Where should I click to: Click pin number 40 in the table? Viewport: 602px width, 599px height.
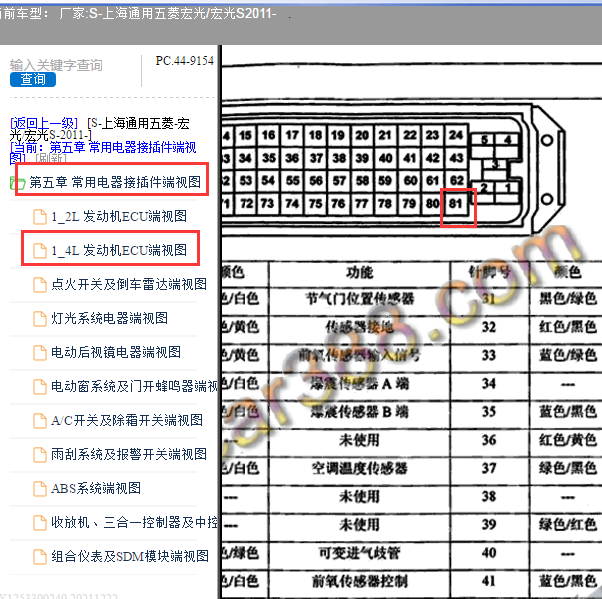click(489, 553)
